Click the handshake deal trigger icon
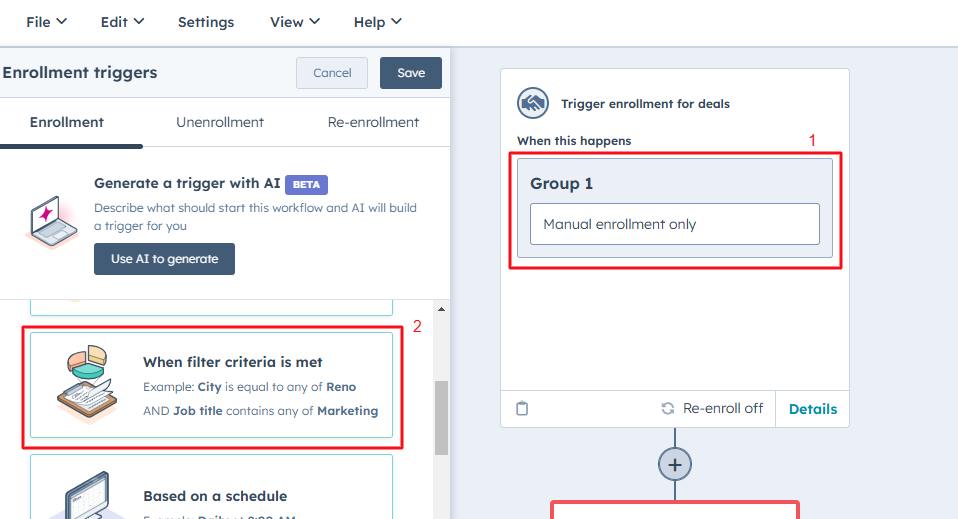958x519 pixels. 533,103
